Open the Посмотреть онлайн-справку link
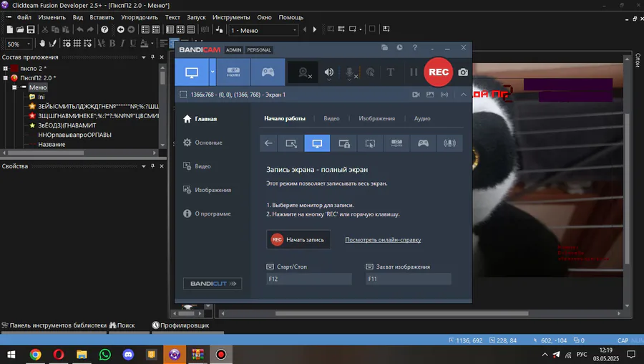644x364 pixels. click(x=383, y=240)
